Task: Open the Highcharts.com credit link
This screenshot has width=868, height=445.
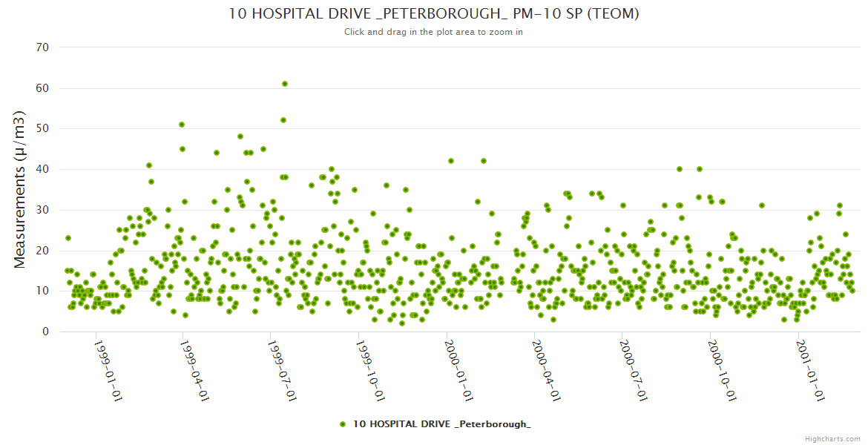Action: pos(832,438)
